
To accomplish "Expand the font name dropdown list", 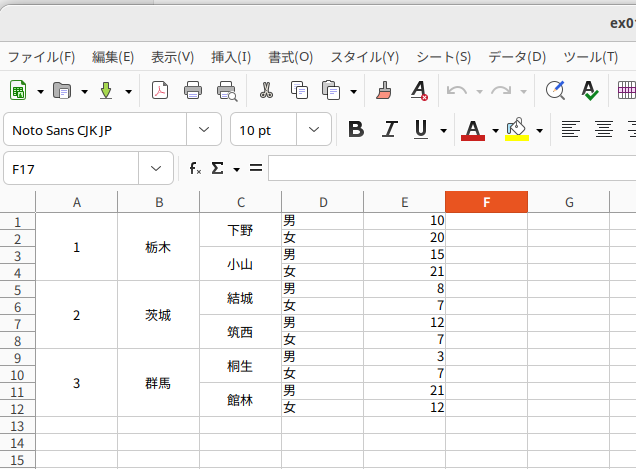I will [x=204, y=130].
